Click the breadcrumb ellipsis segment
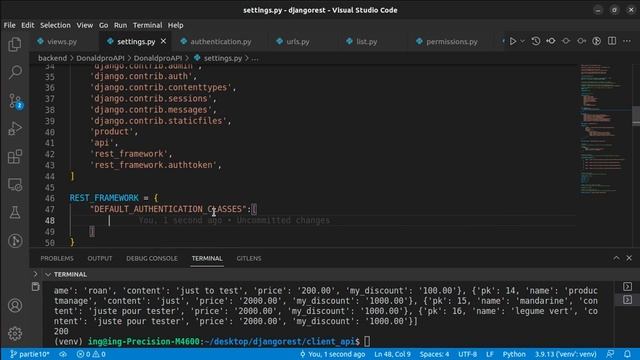Image resolution: width=640 pixels, height=360 pixels. click(255, 58)
